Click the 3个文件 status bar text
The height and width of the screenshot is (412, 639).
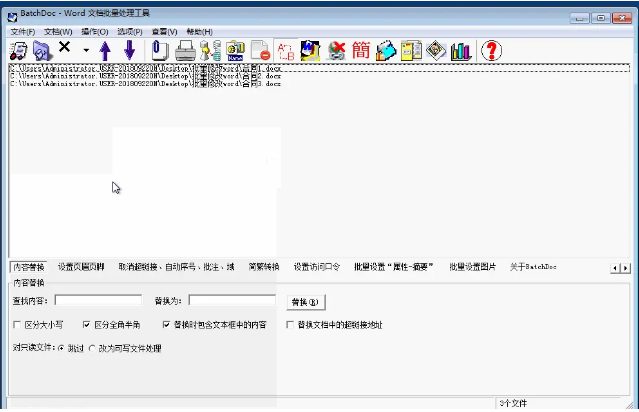pyautogui.click(x=513, y=403)
